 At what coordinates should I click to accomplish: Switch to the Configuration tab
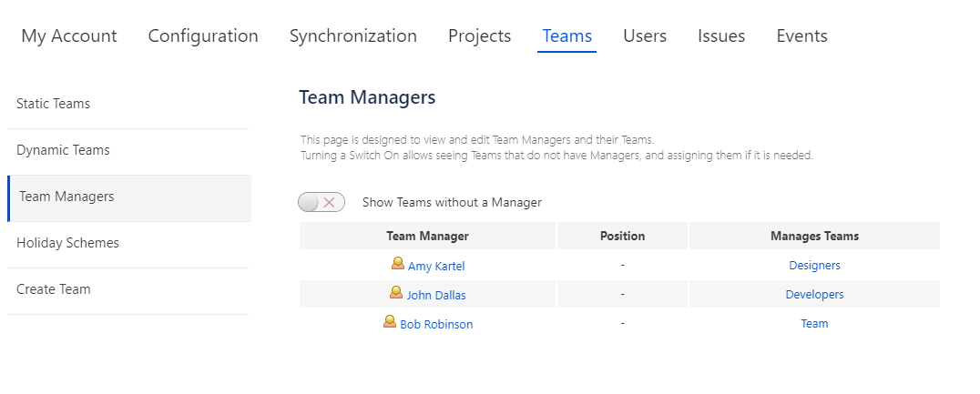pos(203,36)
